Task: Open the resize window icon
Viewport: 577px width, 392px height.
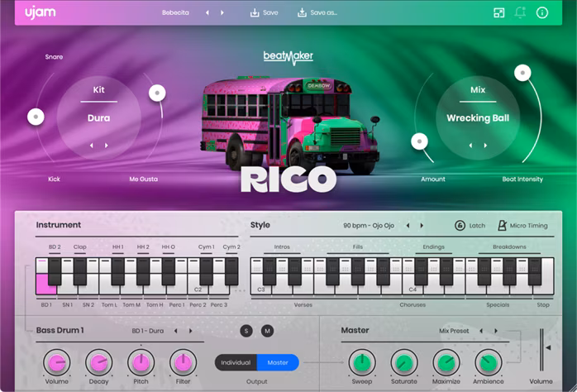Action: pos(498,12)
